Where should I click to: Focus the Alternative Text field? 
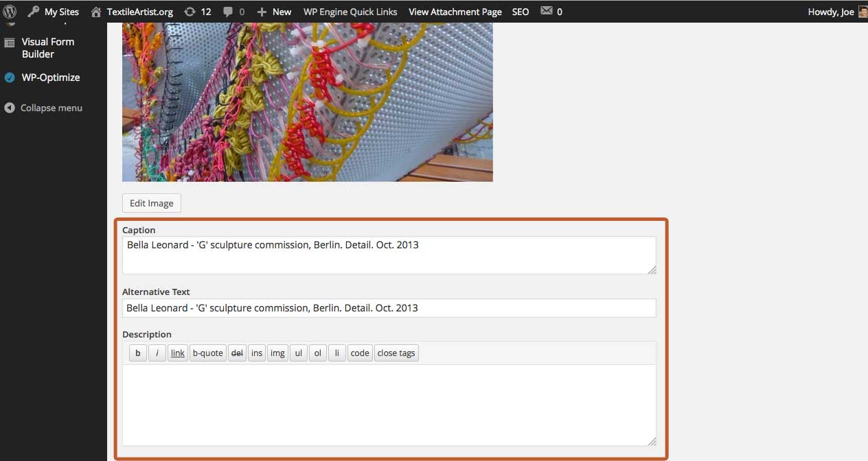coord(389,308)
